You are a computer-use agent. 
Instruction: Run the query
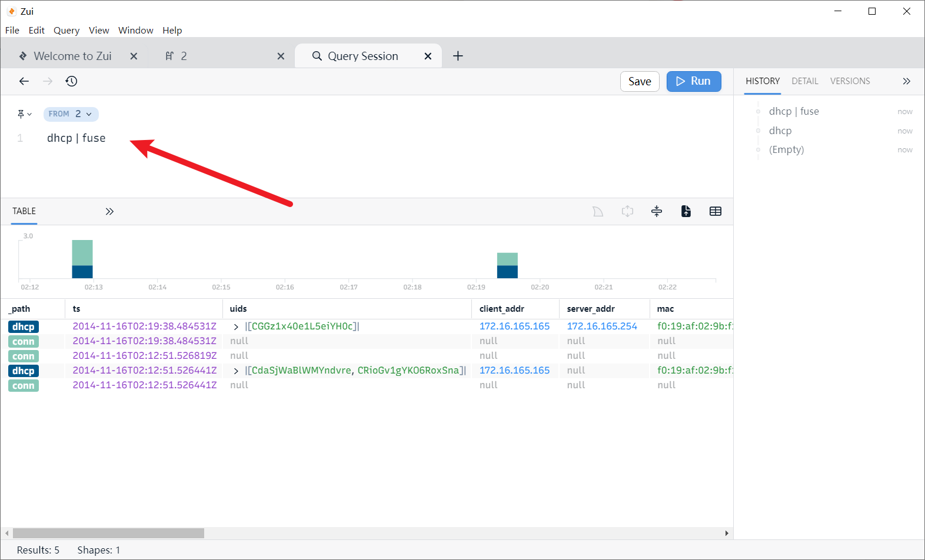694,81
